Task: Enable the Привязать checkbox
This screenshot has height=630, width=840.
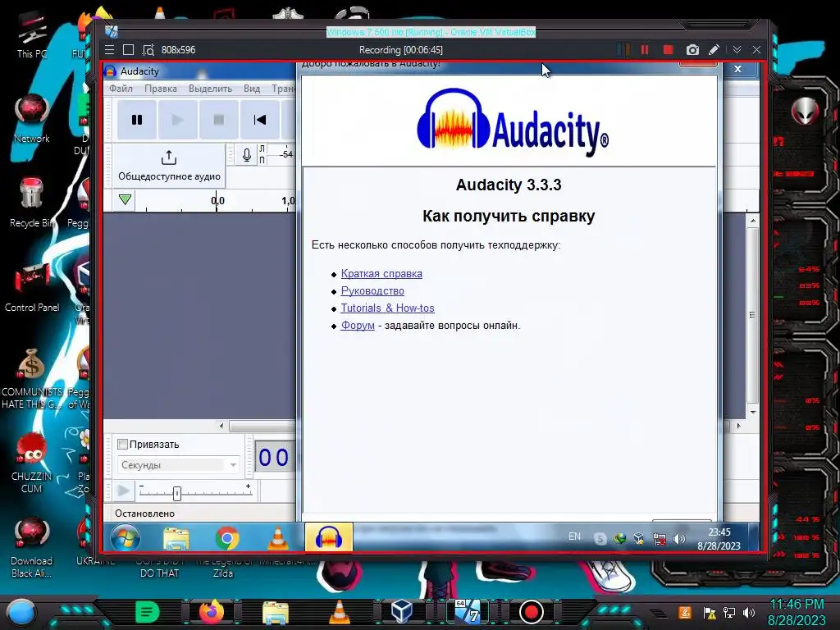Action: 123,444
